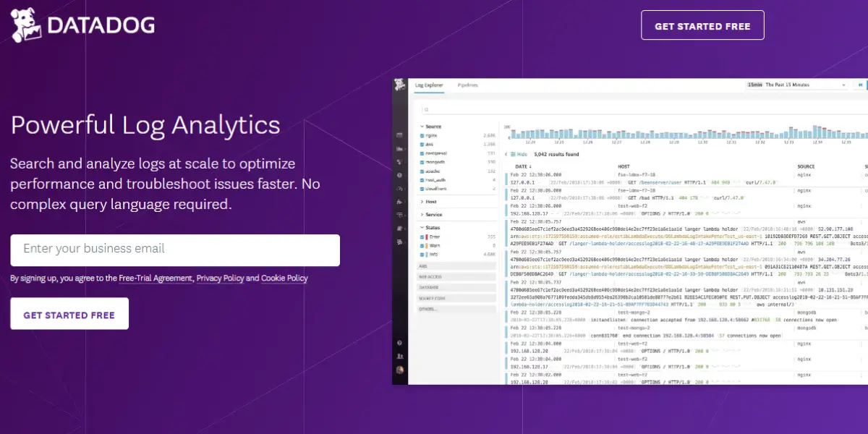868x434 pixels.
Task: Click the search magnifier icon
Action: coord(427,110)
